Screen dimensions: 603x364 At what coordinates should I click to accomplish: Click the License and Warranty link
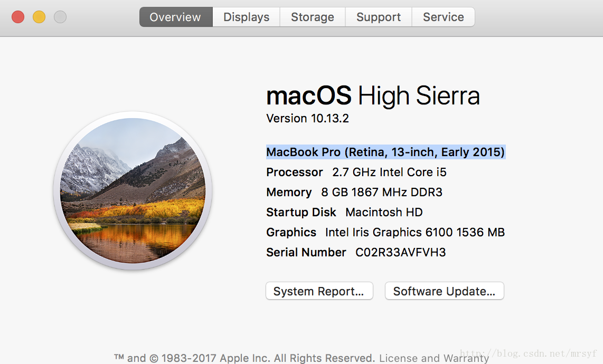click(x=434, y=358)
